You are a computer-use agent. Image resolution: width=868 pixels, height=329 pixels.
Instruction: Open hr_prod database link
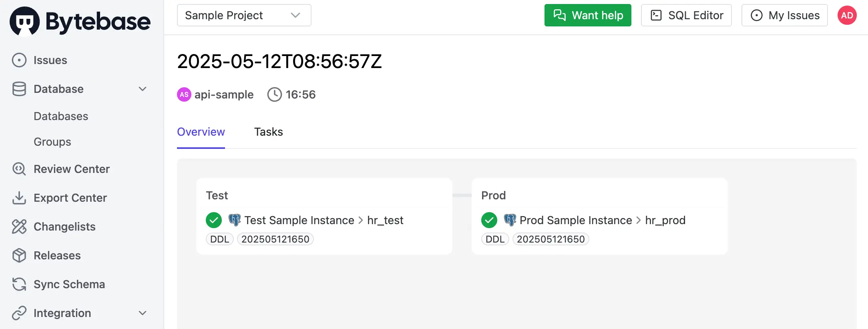tap(665, 220)
